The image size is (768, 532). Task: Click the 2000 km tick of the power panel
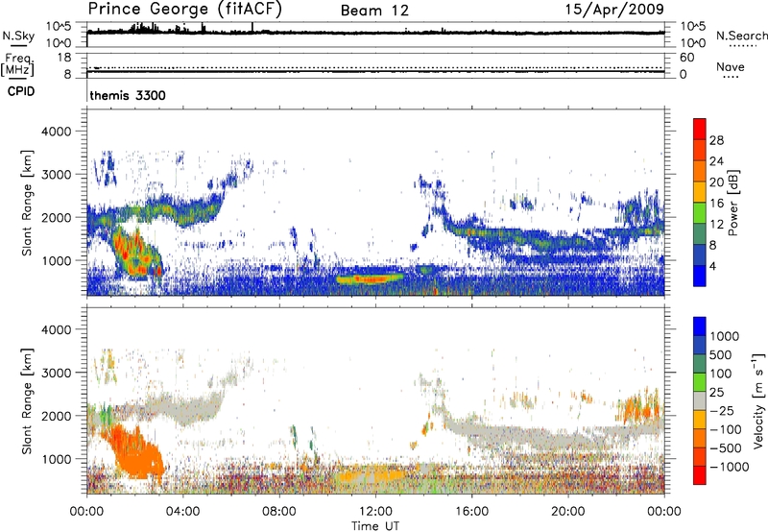click(x=56, y=217)
